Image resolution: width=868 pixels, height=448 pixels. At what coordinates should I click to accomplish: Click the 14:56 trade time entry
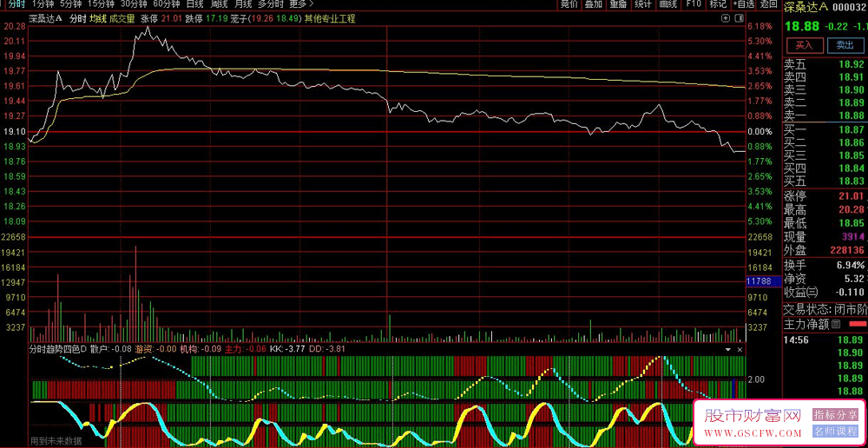(x=795, y=339)
